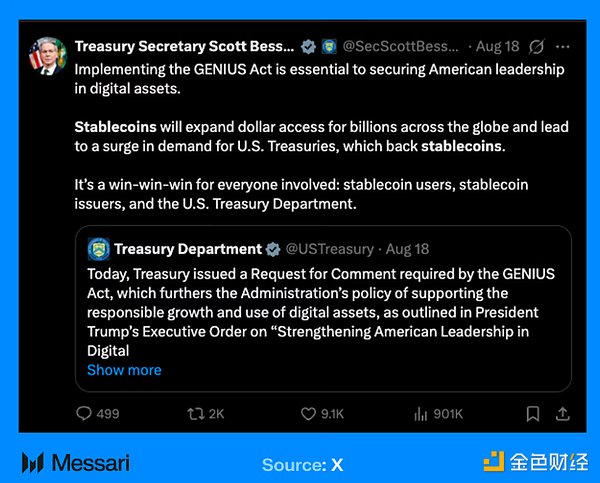This screenshot has width=600, height=483.
Task: Click the reply comment icon
Action: 86,413
